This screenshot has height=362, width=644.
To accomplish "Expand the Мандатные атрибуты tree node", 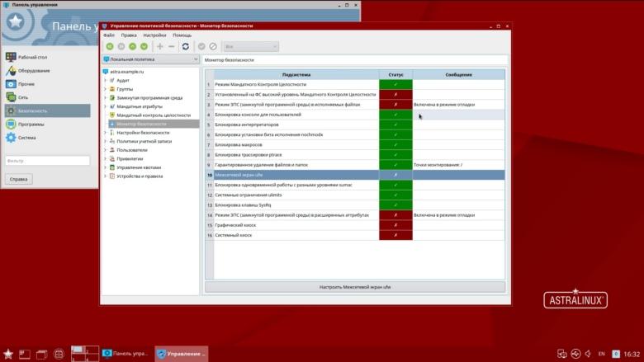I will pyautogui.click(x=105, y=106).
